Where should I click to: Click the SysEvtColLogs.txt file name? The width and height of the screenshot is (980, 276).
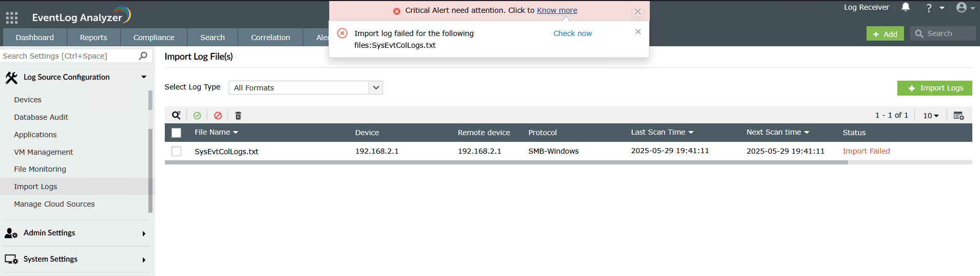point(226,152)
